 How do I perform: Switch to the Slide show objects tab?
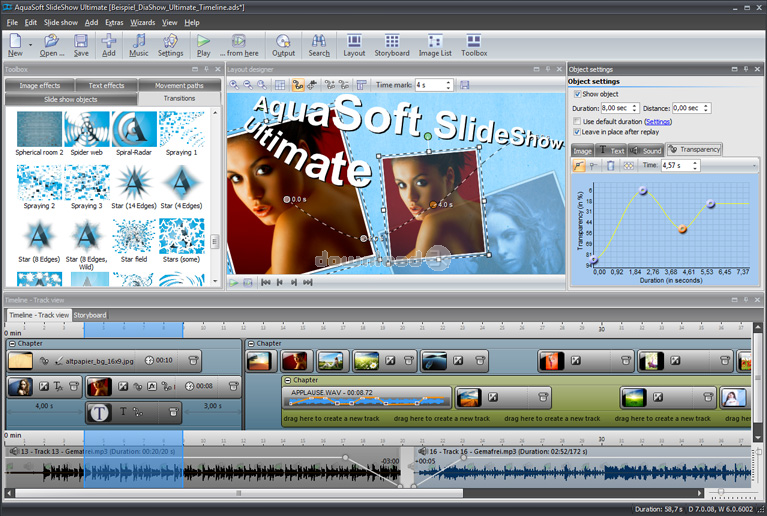coord(71,99)
